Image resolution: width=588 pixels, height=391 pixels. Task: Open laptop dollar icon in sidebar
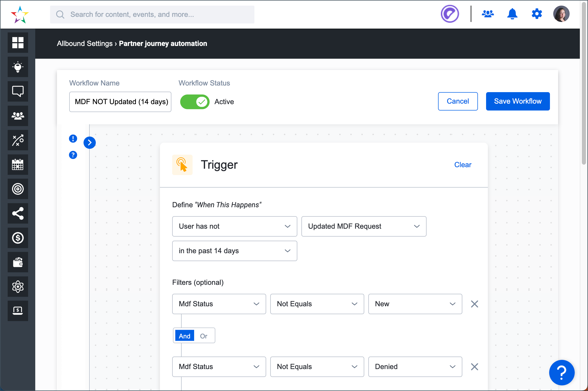pos(18,311)
